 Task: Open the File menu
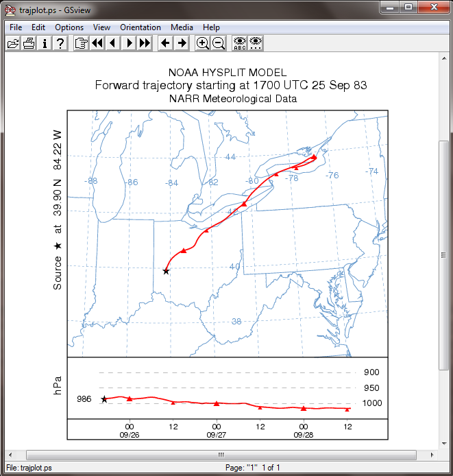pos(16,27)
